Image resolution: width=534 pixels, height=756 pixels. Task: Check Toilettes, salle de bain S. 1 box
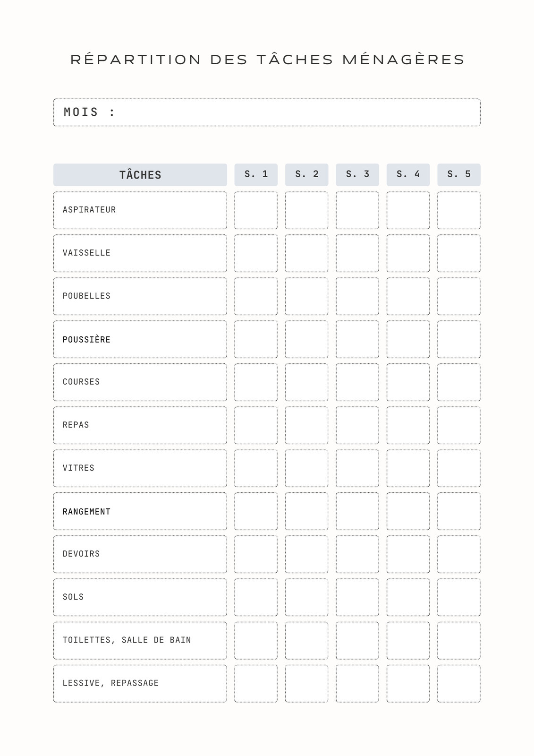pos(256,640)
